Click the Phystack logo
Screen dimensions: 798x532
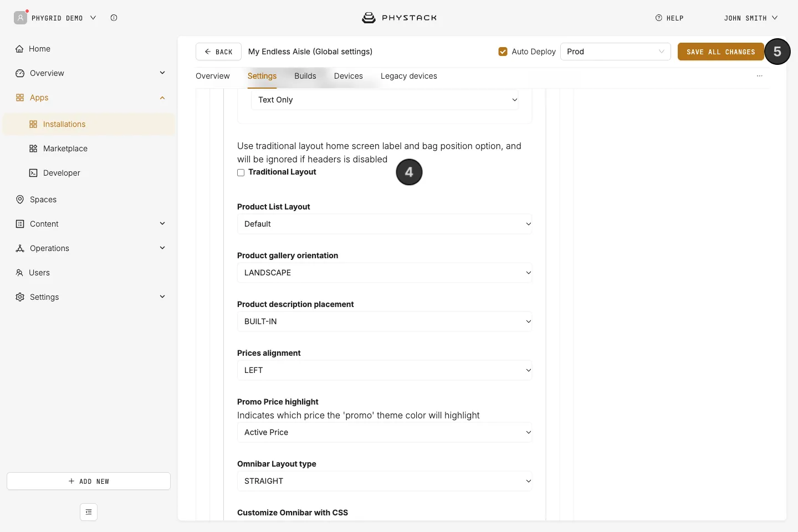(x=399, y=18)
